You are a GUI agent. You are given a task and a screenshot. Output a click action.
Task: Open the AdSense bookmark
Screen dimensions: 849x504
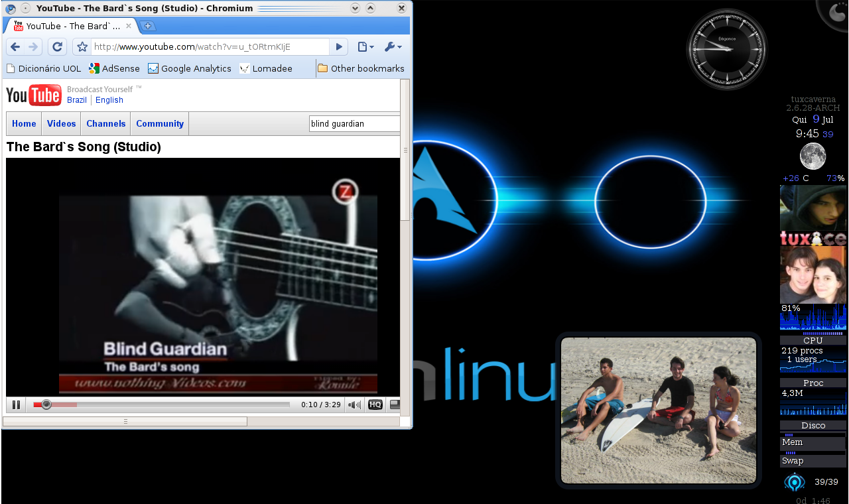pyautogui.click(x=114, y=68)
